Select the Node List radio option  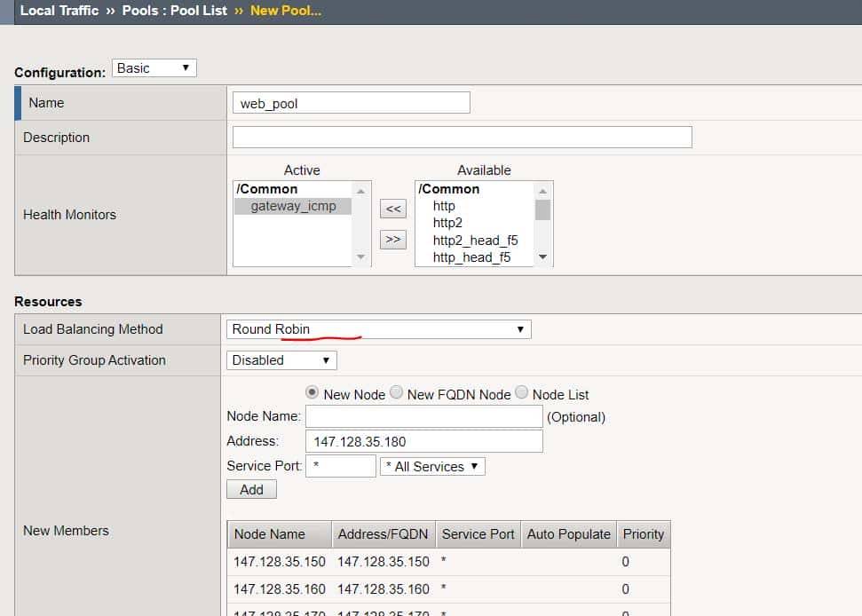(521, 393)
